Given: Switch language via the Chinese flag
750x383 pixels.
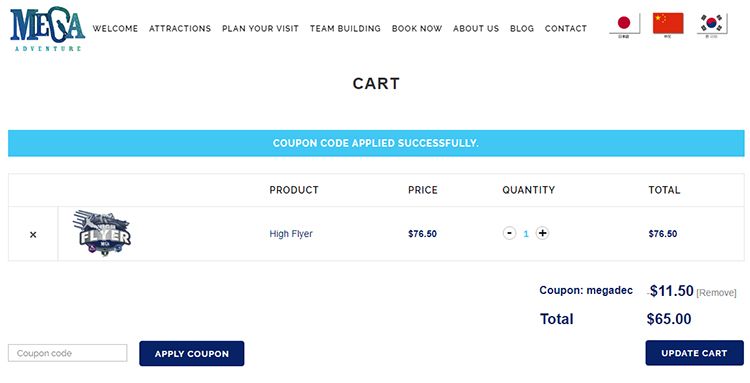Looking at the screenshot, I should coord(668,25).
